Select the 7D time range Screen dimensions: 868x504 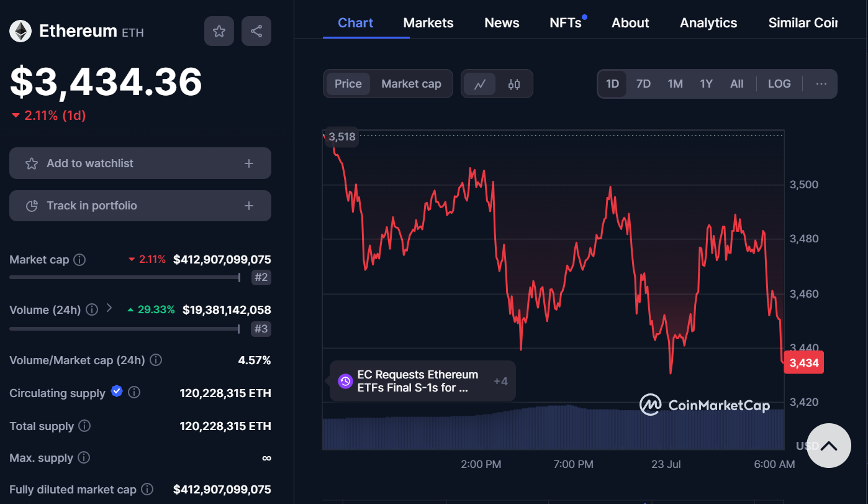(643, 84)
